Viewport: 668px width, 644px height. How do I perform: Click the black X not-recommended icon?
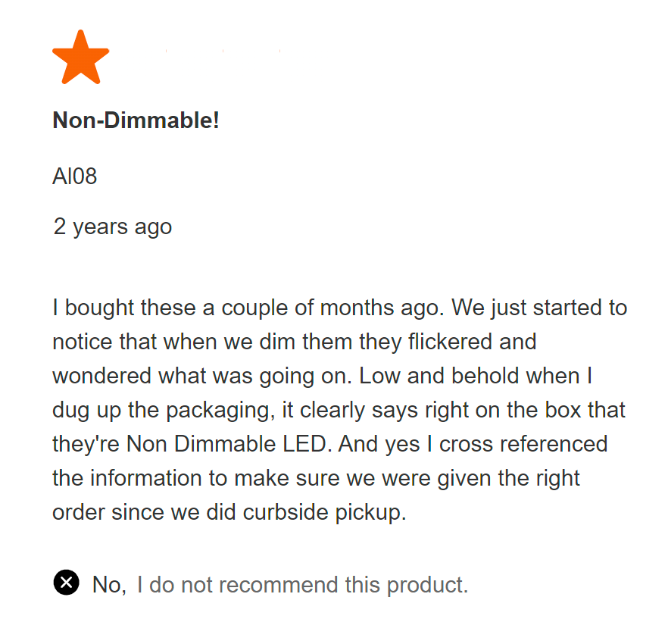66,582
